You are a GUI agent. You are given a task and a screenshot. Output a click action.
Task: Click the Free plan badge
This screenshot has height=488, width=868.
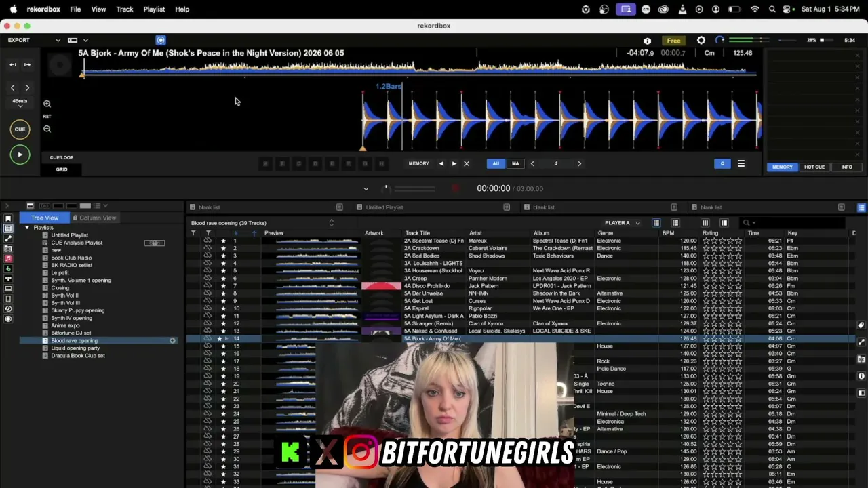[673, 41]
